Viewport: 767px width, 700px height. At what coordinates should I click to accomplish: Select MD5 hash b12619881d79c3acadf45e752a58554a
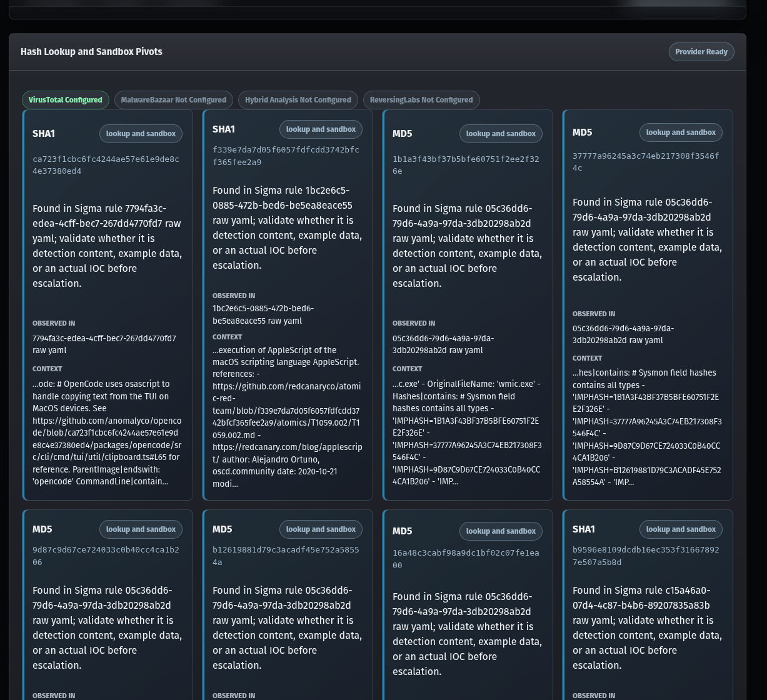tap(286, 556)
